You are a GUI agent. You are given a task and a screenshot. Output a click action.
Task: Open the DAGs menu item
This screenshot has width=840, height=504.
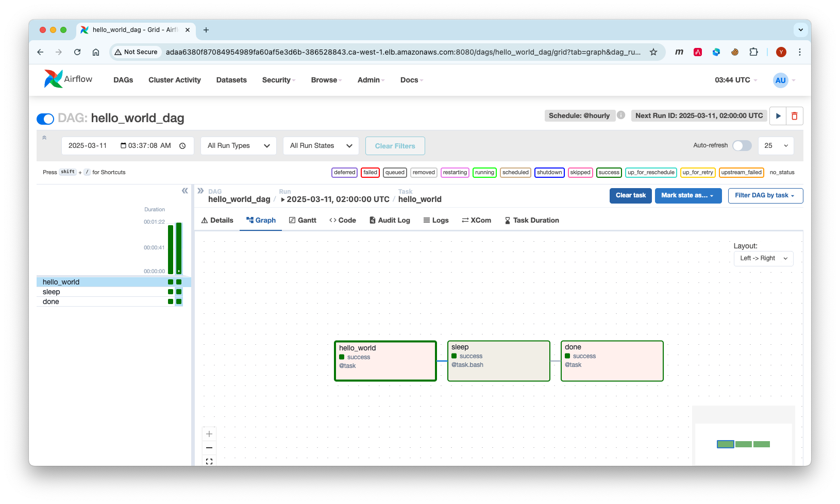[123, 80]
